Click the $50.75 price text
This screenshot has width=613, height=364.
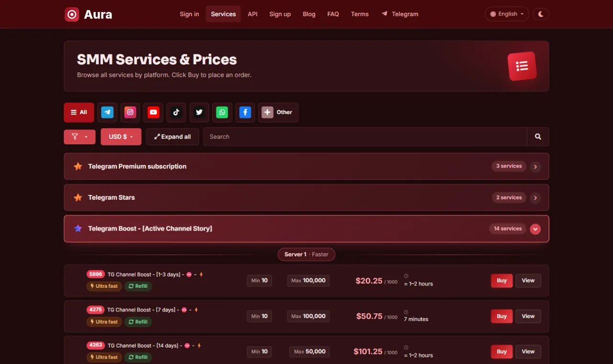[x=369, y=316]
